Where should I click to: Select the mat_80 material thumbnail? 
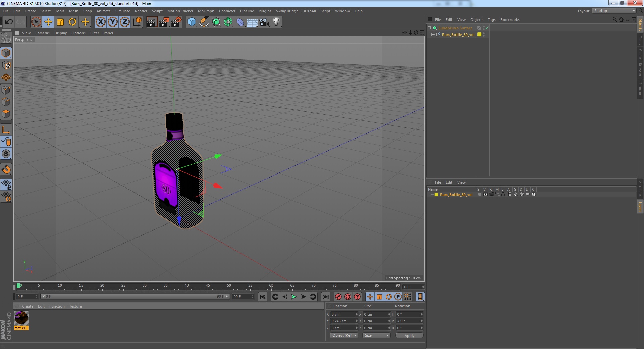tap(21, 318)
